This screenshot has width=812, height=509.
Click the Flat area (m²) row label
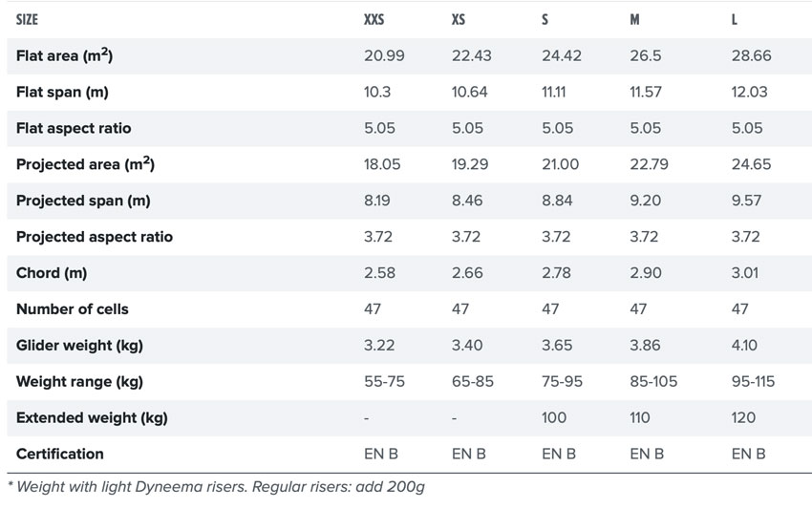[64, 54]
